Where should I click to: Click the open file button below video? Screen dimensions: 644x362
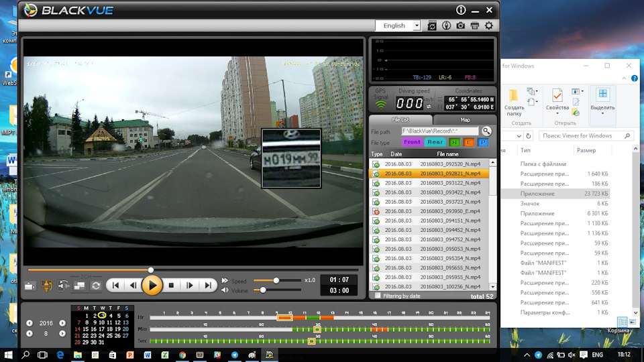30,286
